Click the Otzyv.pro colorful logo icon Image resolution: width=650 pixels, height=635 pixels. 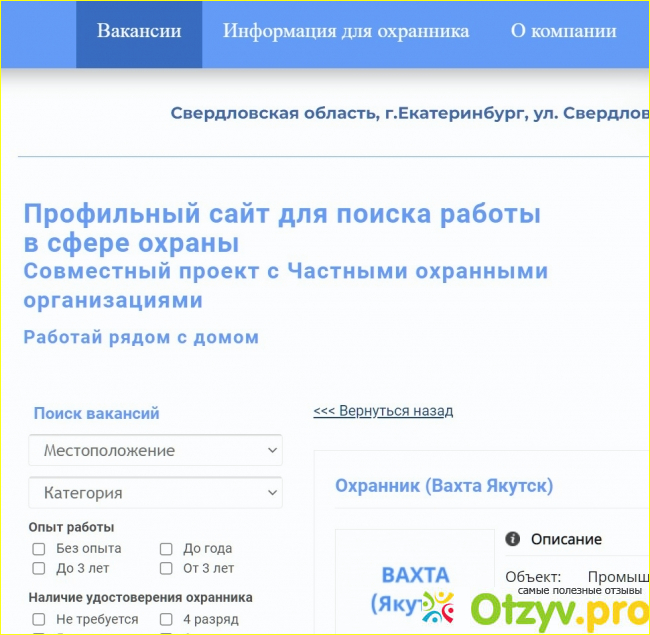[438, 607]
